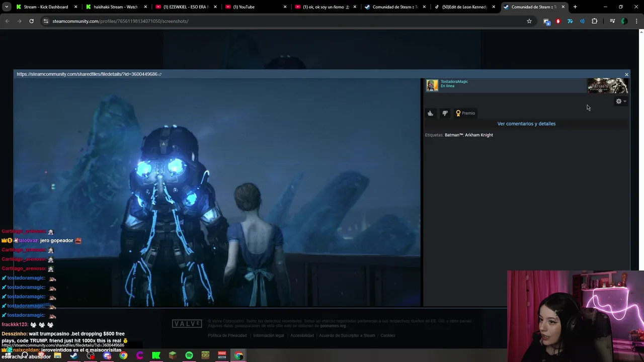Open the Chrome profile avatar
Screen dimensions: 644x362
tap(624, 21)
